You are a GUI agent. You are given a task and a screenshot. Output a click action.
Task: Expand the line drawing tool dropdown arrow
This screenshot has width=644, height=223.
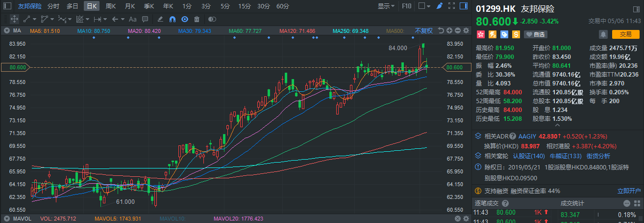(x=35, y=19)
